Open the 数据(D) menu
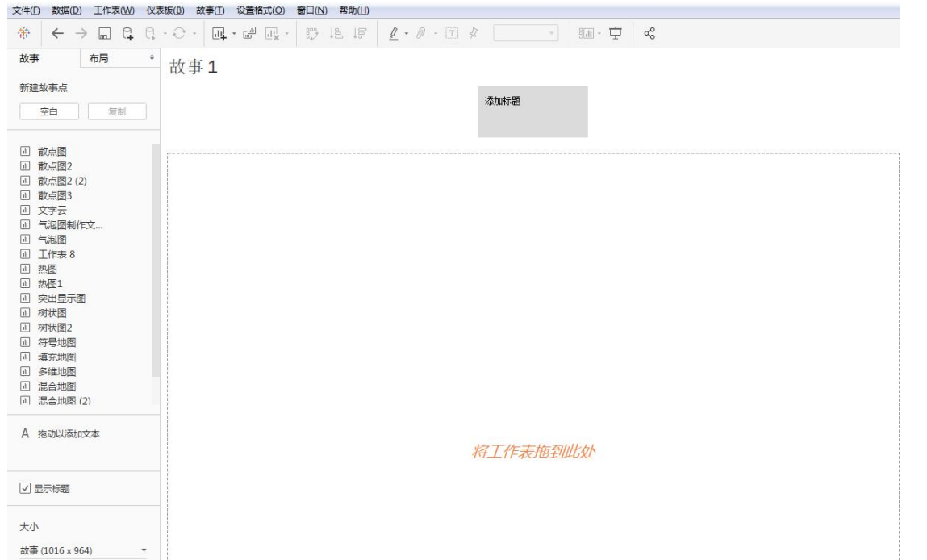The image size is (927, 560). pos(66,10)
